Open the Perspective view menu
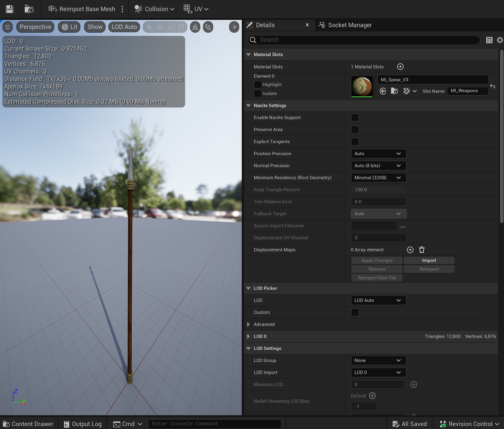 [35, 27]
